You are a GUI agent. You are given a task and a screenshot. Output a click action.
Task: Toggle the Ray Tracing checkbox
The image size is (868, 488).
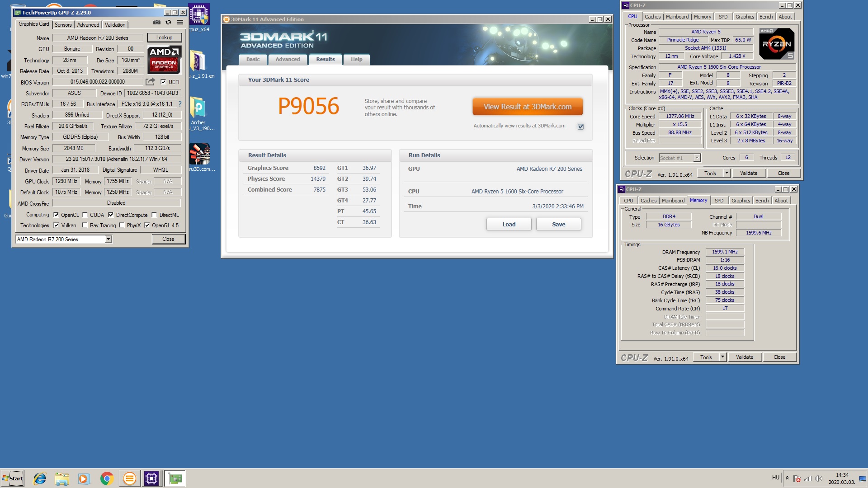(x=85, y=225)
